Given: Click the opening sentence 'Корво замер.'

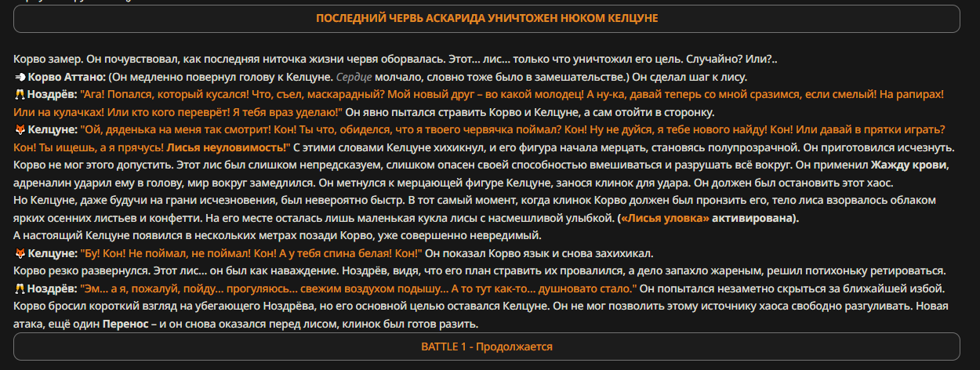Looking at the screenshot, I should [49, 59].
